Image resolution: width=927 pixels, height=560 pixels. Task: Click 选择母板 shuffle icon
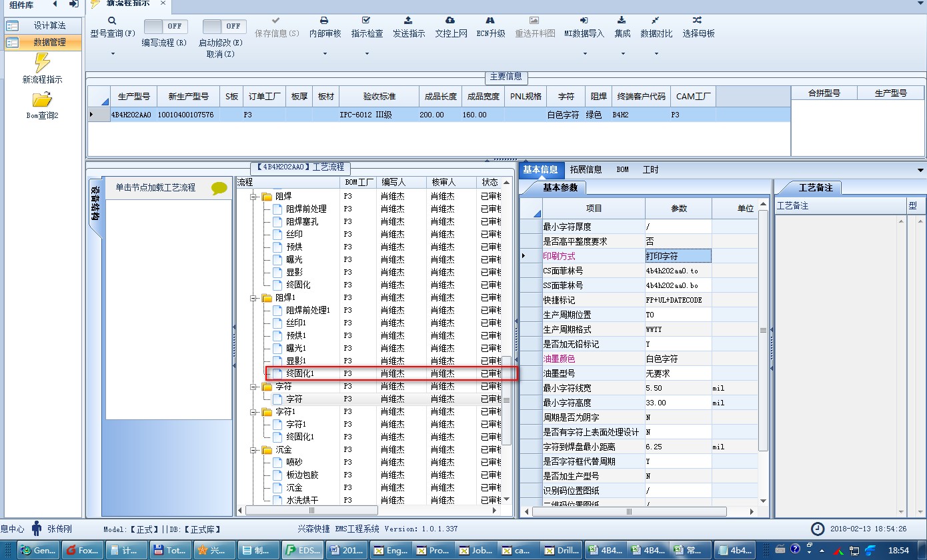click(698, 21)
